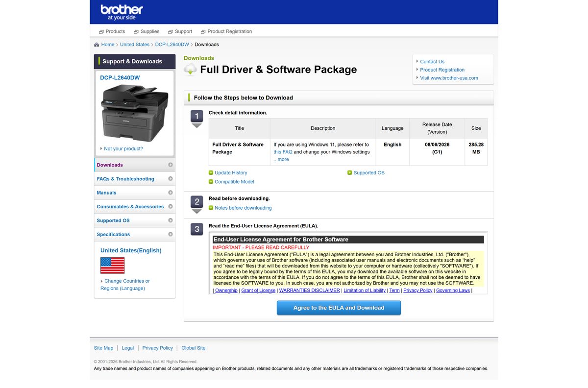Click United States(English) region heading
Screen dimensions: 588x388
pyautogui.click(x=131, y=250)
